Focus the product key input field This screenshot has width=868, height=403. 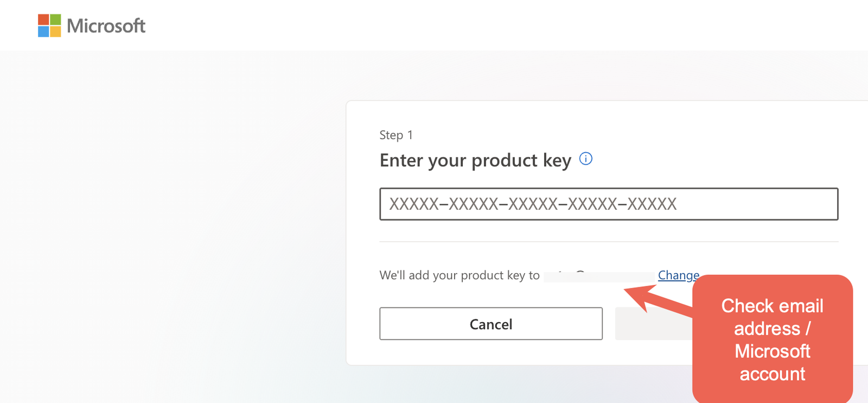(609, 204)
